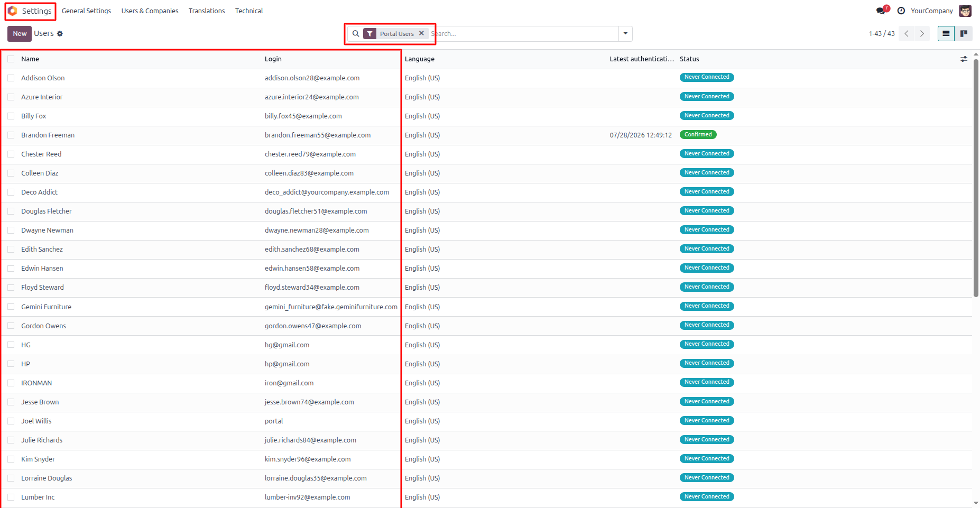
Task: Open the activities clock icon
Action: [901, 11]
